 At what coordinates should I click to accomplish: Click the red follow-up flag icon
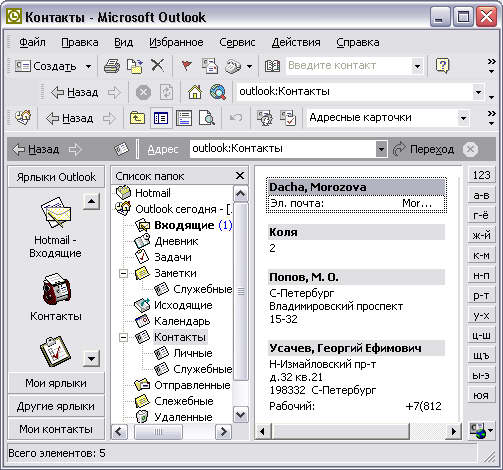[186, 66]
